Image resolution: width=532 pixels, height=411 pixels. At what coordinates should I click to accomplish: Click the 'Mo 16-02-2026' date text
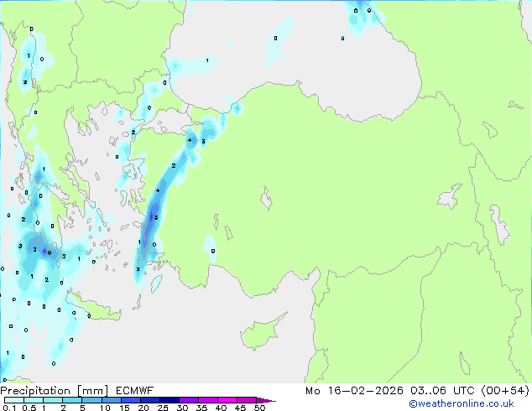pos(354,391)
